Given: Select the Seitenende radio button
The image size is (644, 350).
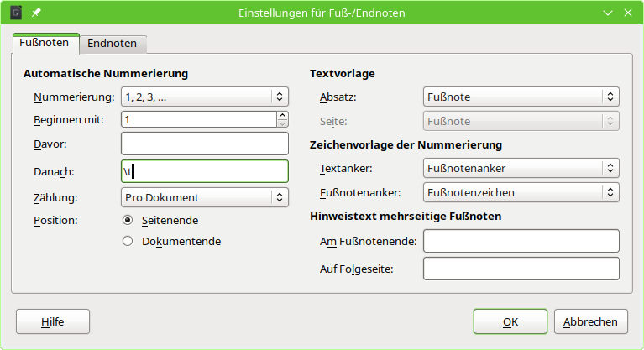Looking at the screenshot, I should pos(128,220).
